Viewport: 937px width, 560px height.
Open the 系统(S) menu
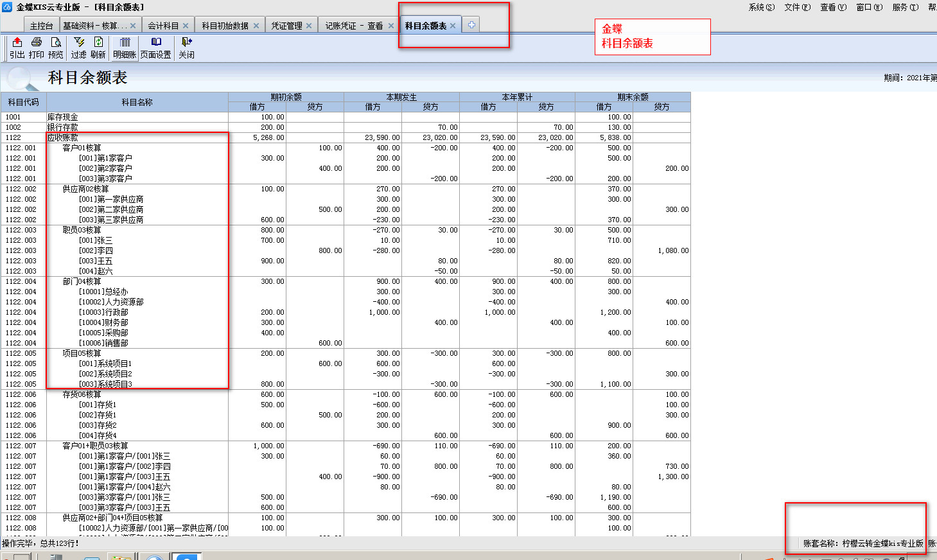click(x=761, y=7)
